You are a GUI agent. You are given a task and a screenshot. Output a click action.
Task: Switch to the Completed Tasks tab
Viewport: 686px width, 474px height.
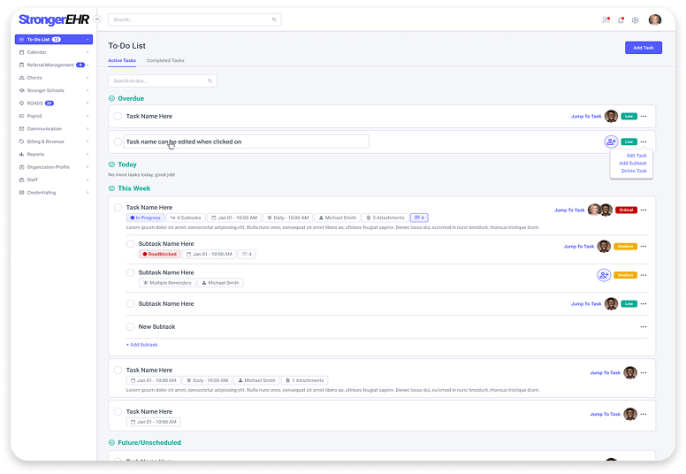tap(164, 61)
